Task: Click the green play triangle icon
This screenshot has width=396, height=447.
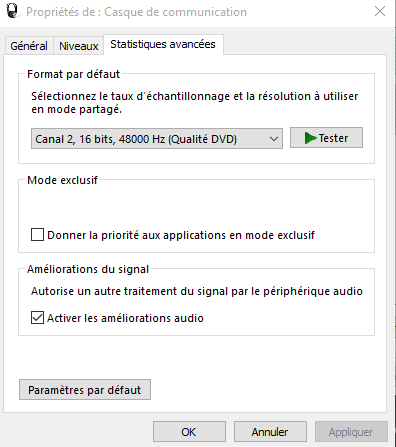Action: [310, 138]
